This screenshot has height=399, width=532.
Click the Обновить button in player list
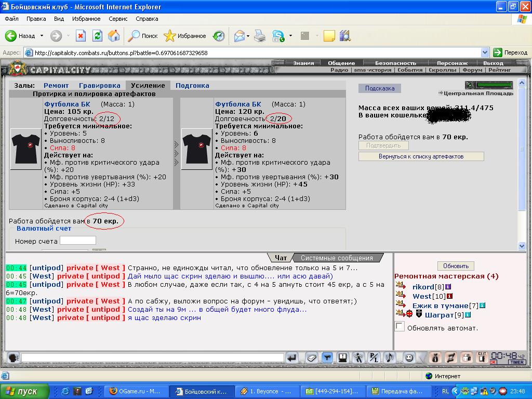456,266
